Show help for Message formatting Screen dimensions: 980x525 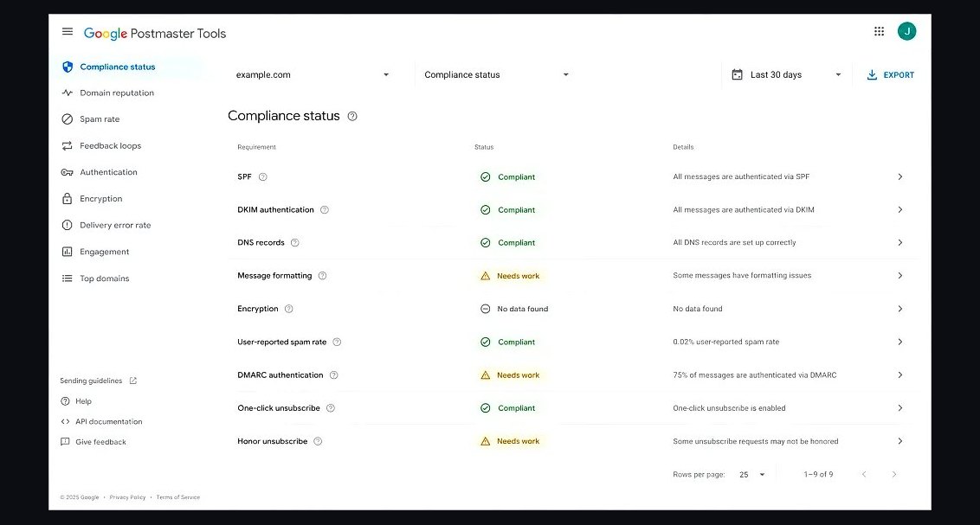pyautogui.click(x=323, y=276)
